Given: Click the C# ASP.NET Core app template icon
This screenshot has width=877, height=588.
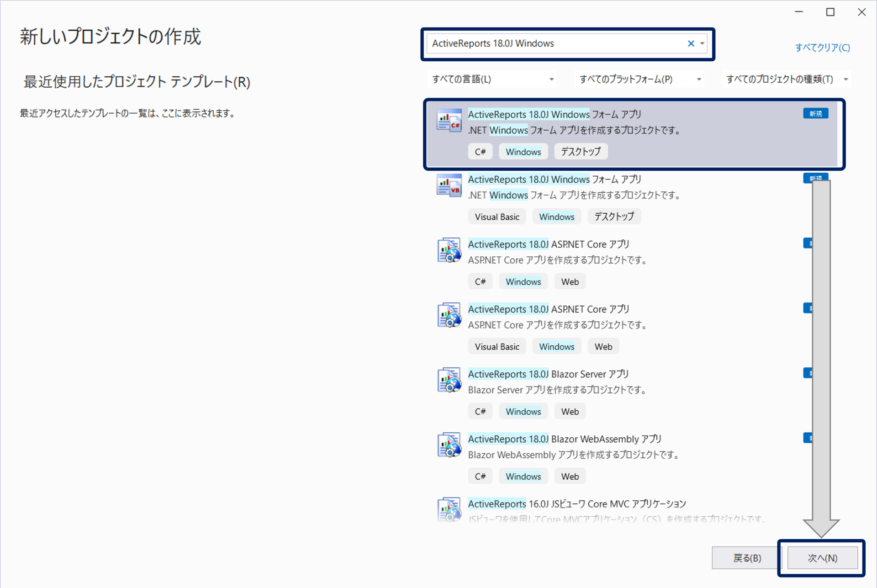Looking at the screenshot, I should (x=449, y=250).
